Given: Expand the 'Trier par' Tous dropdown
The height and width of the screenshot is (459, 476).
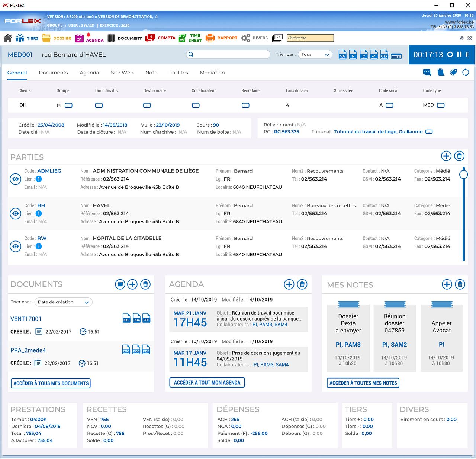Looking at the screenshot, I should pyautogui.click(x=315, y=54).
